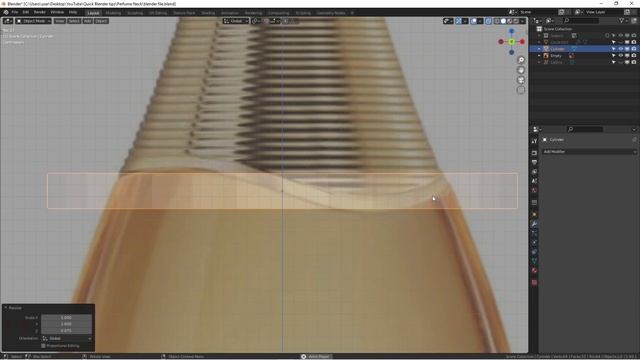Screen dimensions: 640x360
Task: Open the Collection properties tab
Action: pos(534,202)
